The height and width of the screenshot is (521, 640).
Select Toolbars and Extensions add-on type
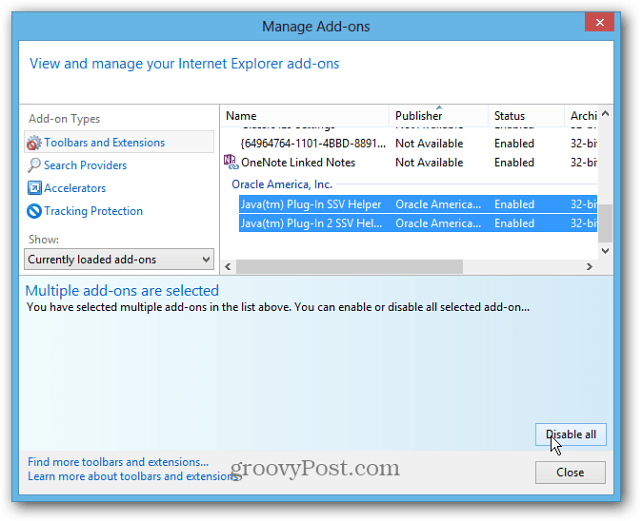(119, 142)
